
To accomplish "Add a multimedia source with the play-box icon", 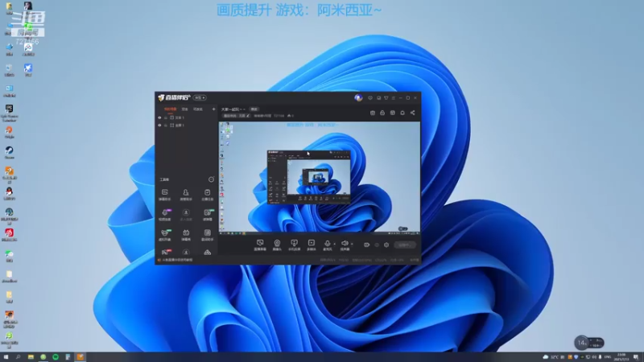I will 312,245.
